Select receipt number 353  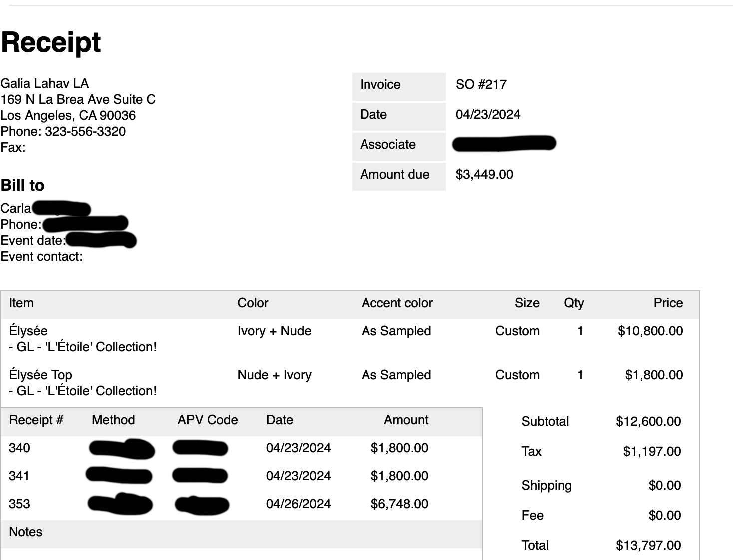19,504
